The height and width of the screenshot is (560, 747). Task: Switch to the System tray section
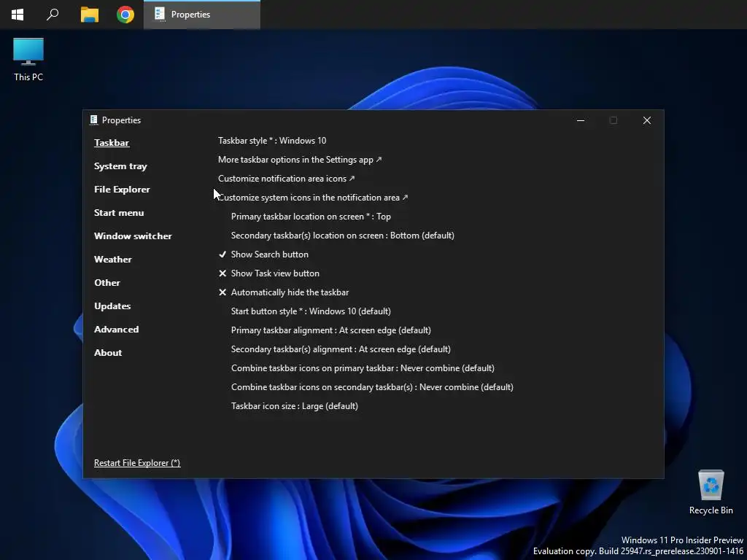120,166
